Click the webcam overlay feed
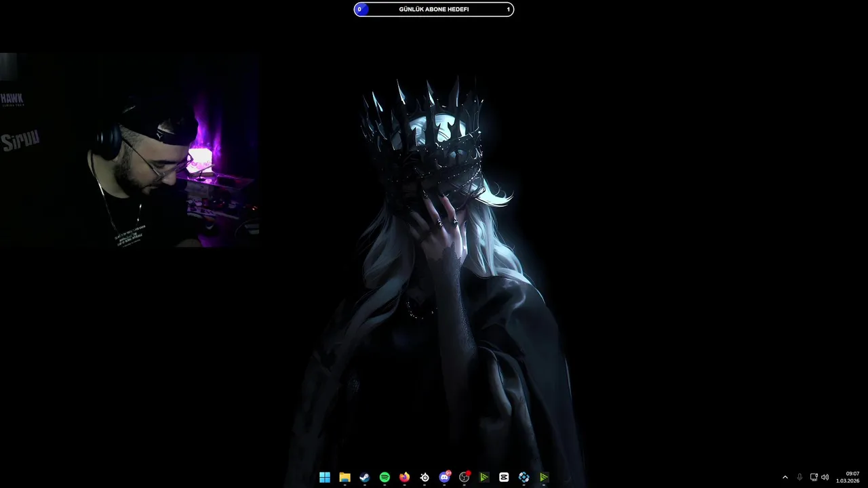The width and height of the screenshot is (868, 488). click(130, 150)
